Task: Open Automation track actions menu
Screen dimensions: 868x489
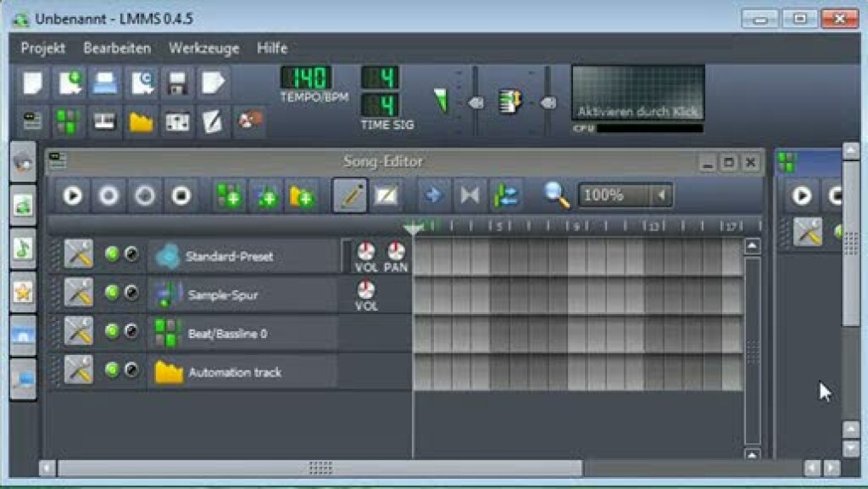Action: point(78,371)
